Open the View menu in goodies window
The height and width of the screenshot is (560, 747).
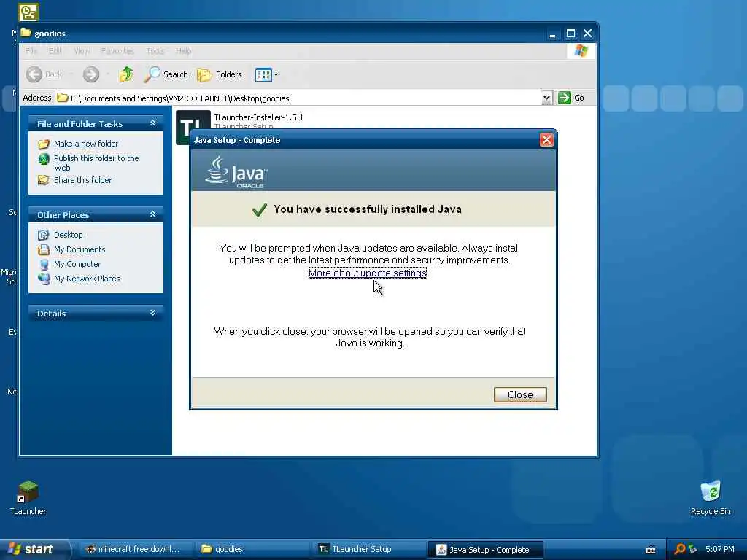(82, 50)
